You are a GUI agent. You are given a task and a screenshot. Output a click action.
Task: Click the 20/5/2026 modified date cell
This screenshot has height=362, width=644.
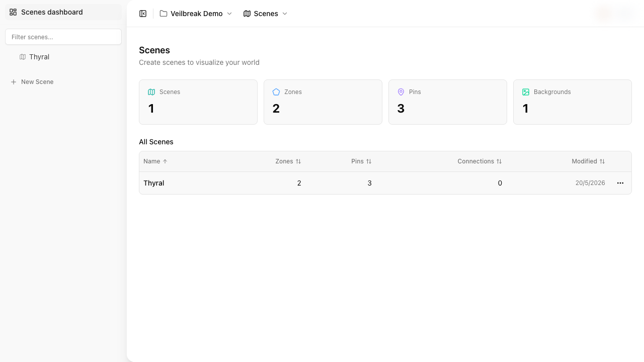pos(590,183)
